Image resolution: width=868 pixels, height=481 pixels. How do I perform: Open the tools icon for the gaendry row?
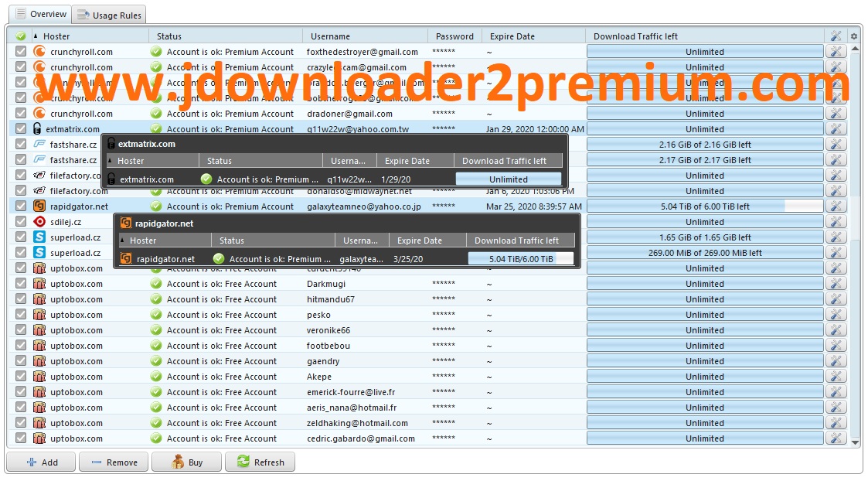[x=836, y=361]
